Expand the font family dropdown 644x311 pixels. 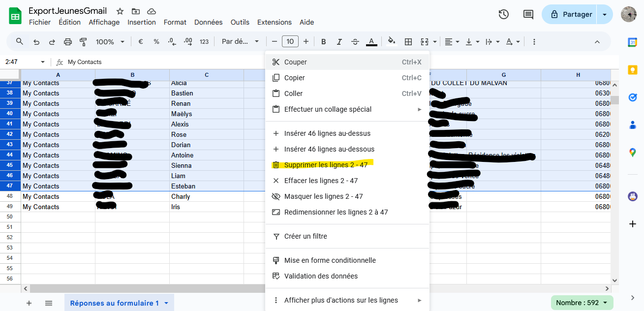(240, 42)
